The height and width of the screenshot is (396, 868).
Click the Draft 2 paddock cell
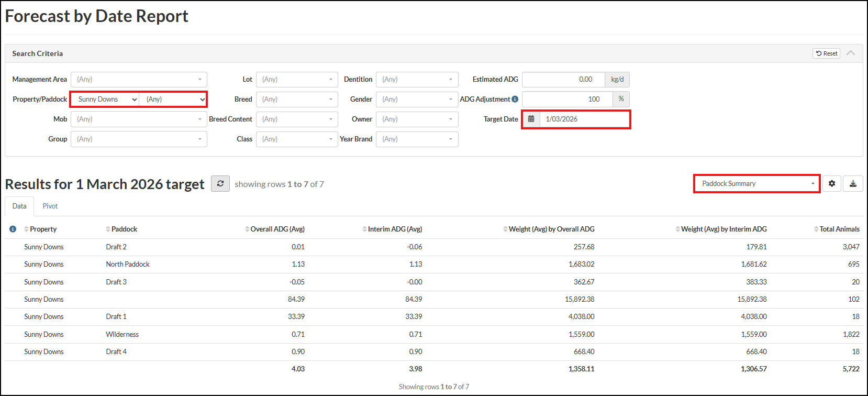(116, 247)
